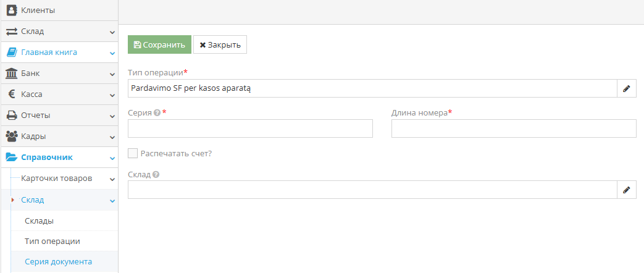
Task: Expand the Главная книга menu chevron
Action: click(x=112, y=53)
